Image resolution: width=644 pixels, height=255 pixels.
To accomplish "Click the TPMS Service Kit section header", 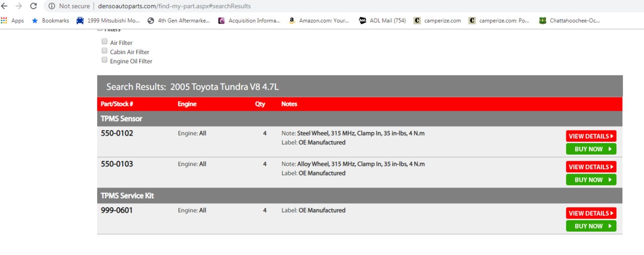I will (360, 196).
